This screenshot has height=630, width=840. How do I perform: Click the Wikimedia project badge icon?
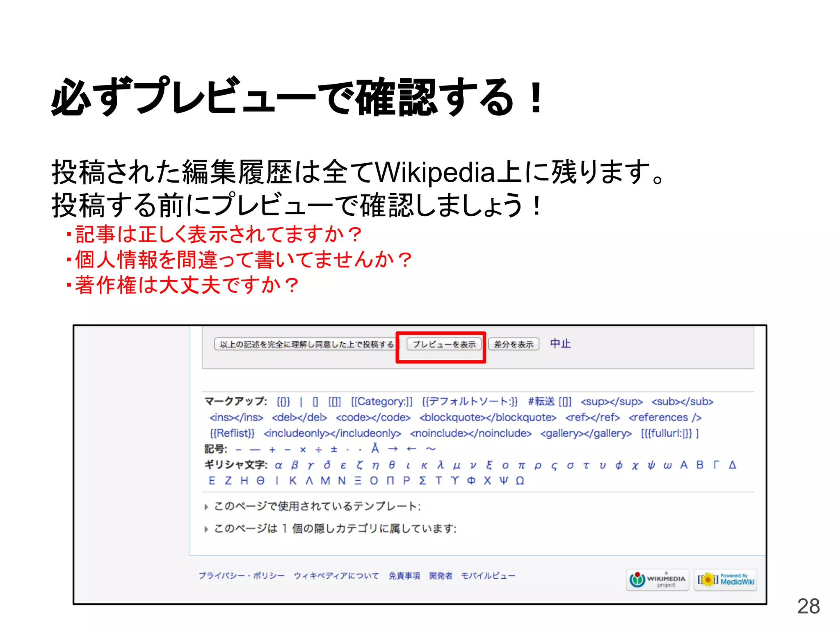pos(657,580)
